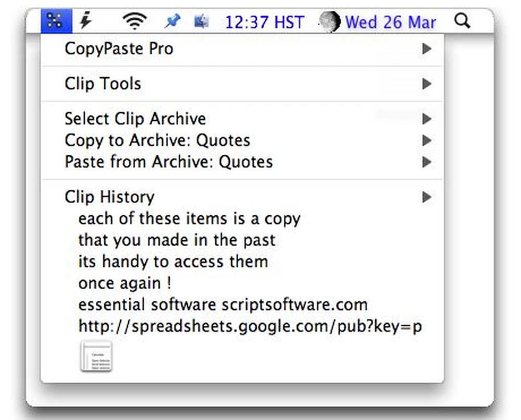Open the Clip History item

[242, 197]
